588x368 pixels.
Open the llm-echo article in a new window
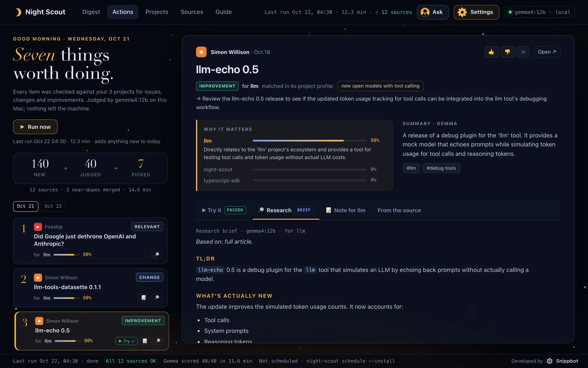click(547, 52)
